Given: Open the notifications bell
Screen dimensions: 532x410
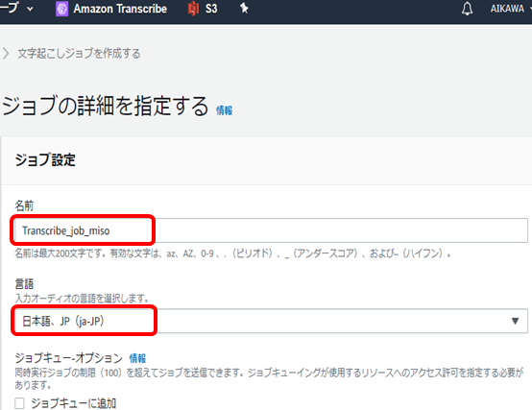Looking at the screenshot, I should [x=468, y=9].
